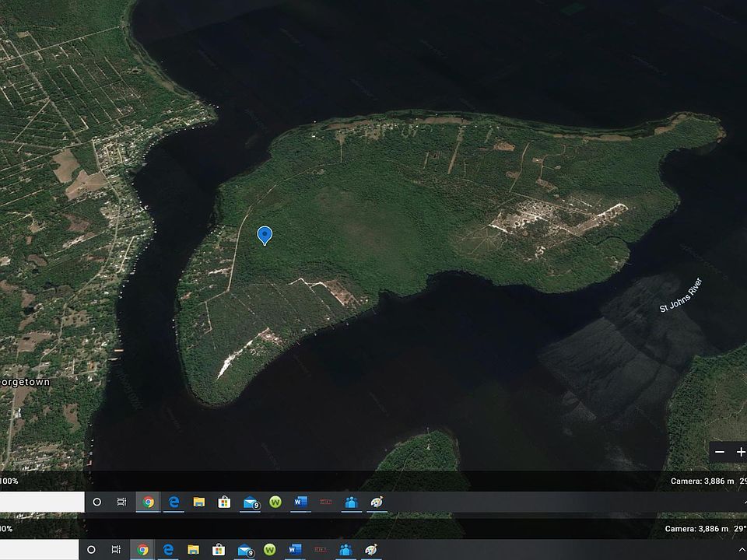Expand hidden tray icons in upper taskbar

point(744,503)
